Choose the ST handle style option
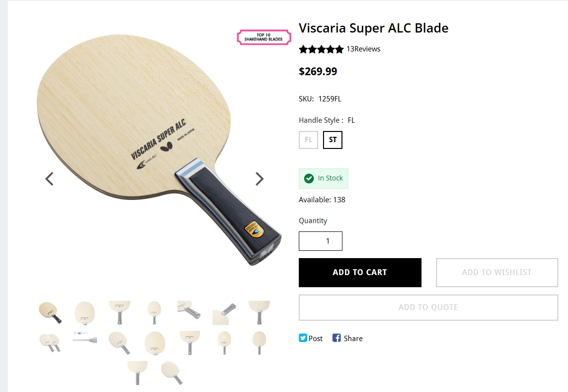 click(x=333, y=140)
